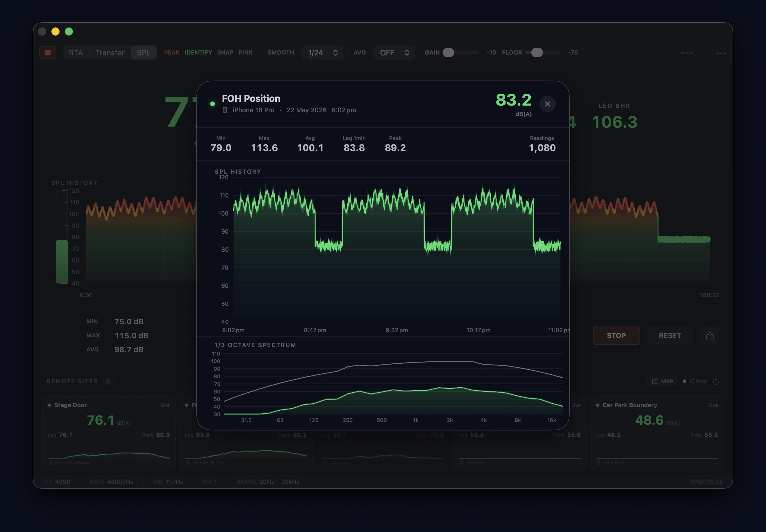Toggle PEAK hold mode
This screenshot has height=532, width=766.
(172, 53)
